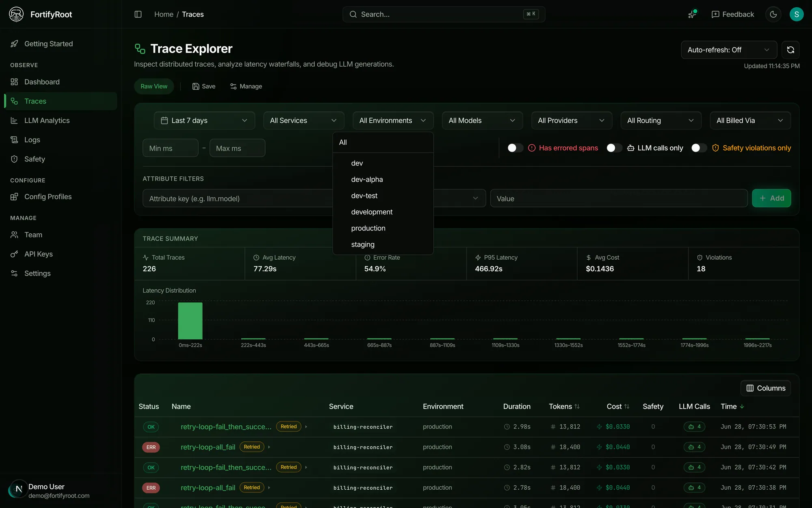Switch theme with the moon icon

(773, 14)
